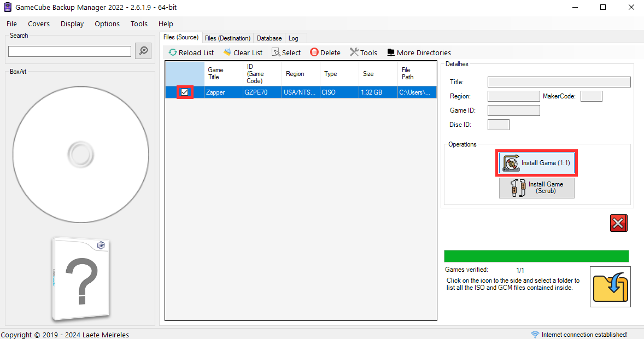Click the search magnifier icon button
644x339 pixels.
(x=143, y=51)
